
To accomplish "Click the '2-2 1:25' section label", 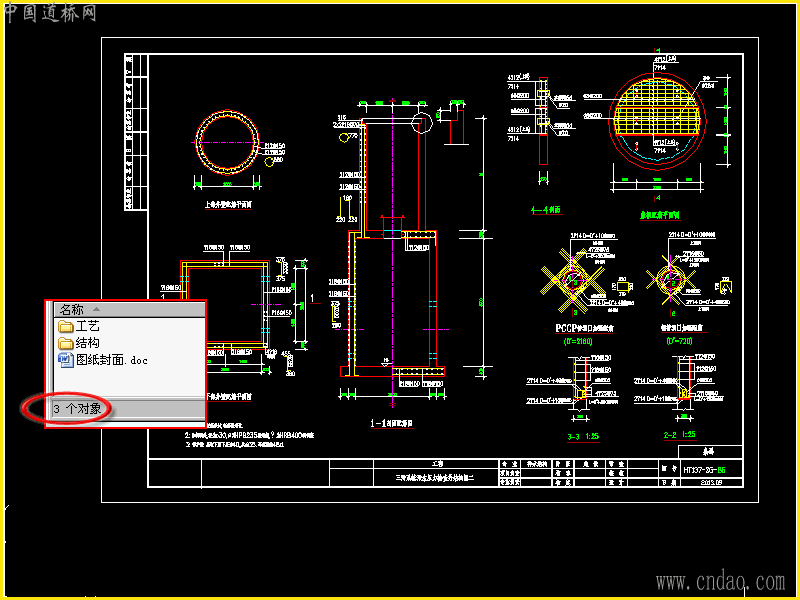I will [679, 435].
